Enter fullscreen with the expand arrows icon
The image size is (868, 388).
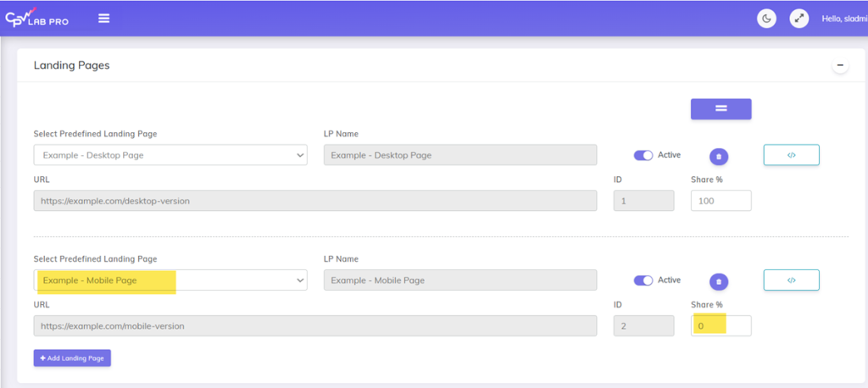click(798, 19)
